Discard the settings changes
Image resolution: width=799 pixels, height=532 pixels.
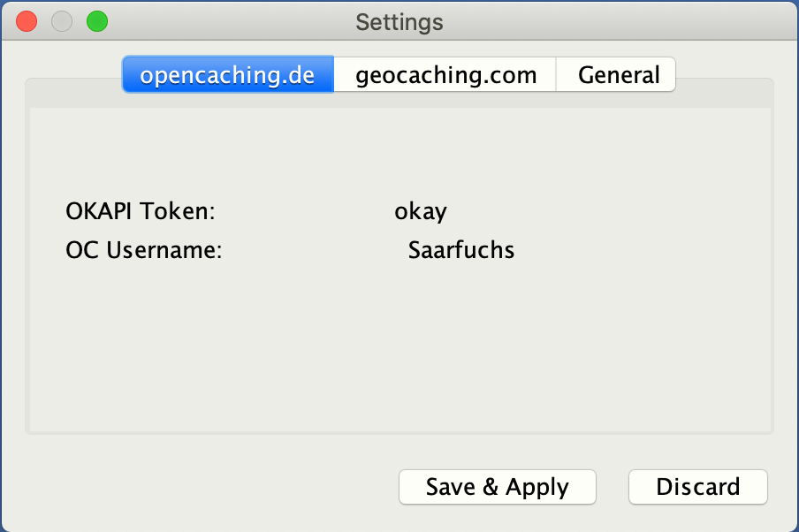coord(698,487)
